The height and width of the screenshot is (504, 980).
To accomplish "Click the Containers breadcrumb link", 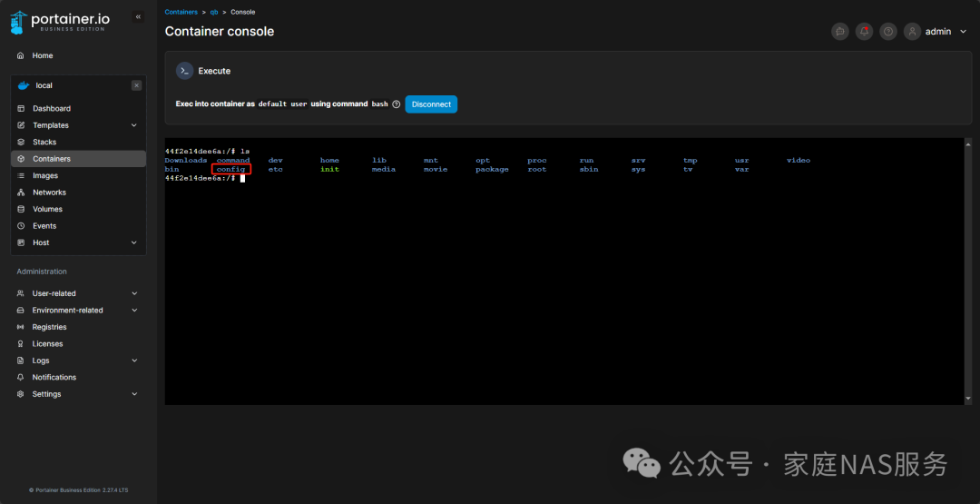I will (x=181, y=12).
